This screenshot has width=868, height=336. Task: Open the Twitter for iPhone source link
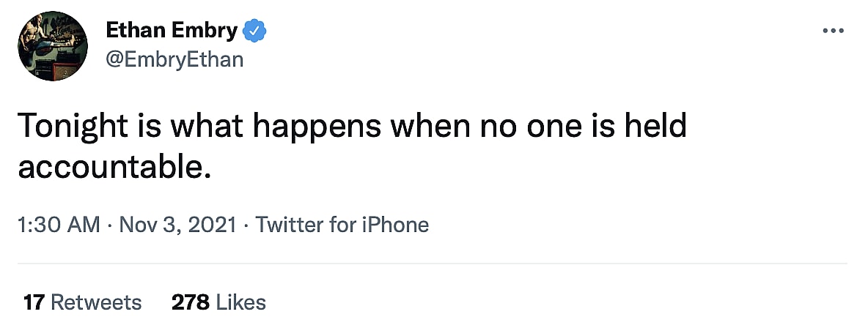(x=342, y=225)
